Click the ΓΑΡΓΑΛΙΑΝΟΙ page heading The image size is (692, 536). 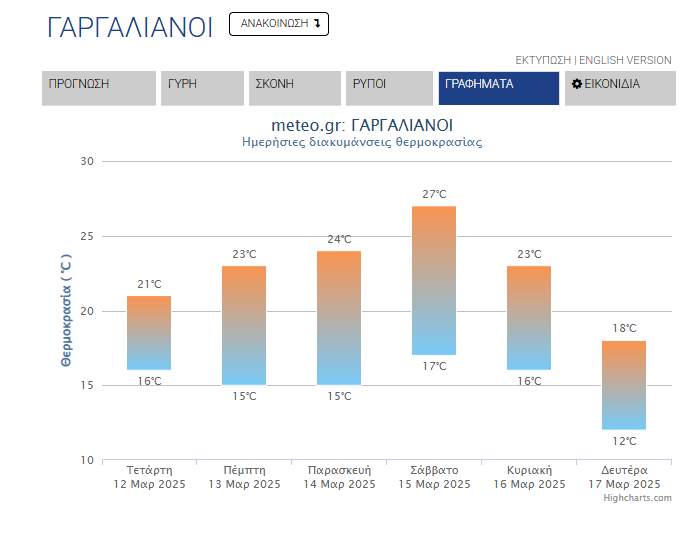click(x=130, y=27)
